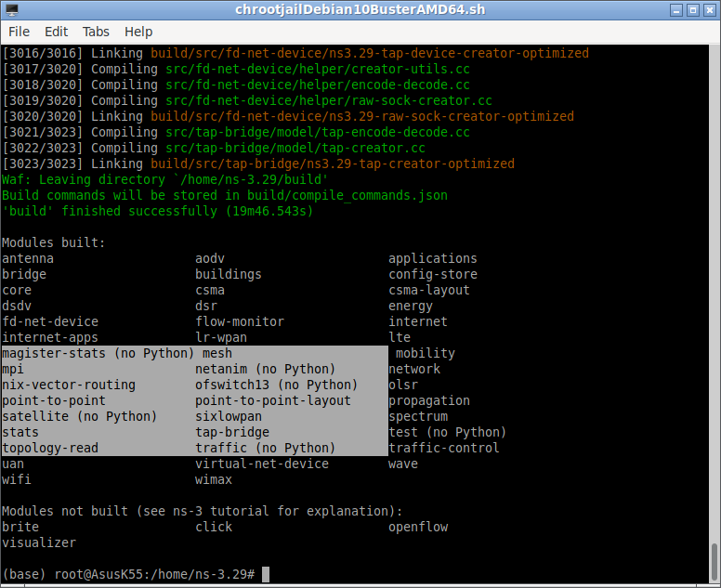Click the 'bridge' module name
Image resolution: width=721 pixels, height=588 pixels.
point(24,274)
